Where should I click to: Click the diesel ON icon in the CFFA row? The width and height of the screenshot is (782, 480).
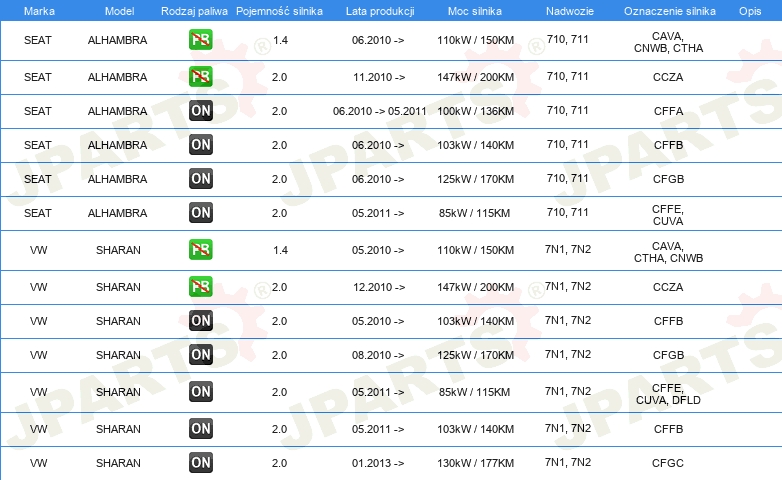coord(201,111)
